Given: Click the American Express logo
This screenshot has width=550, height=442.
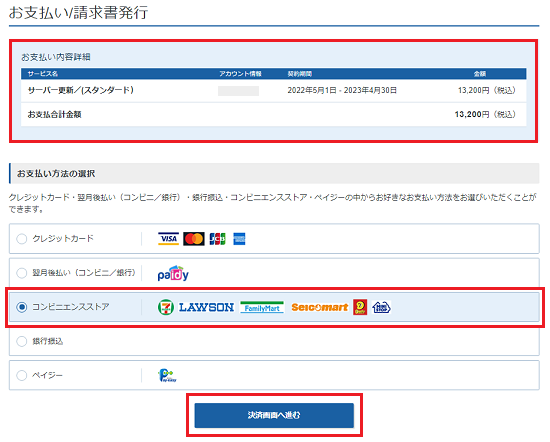Looking at the screenshot, I should point(239,239).
